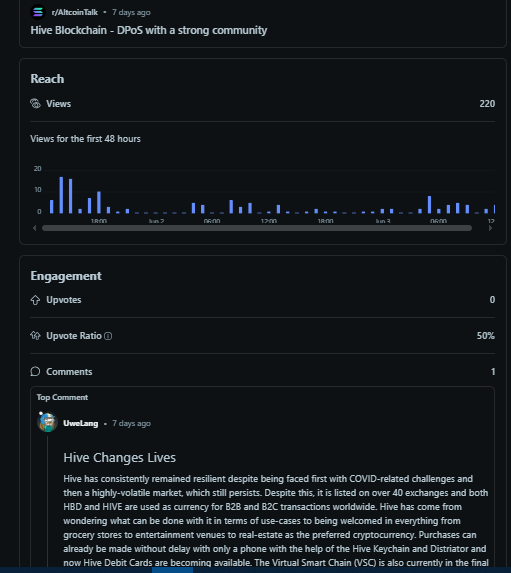Open the UweLang username link
The width and height of the screenshot is (511, 573).
(81, 424)
